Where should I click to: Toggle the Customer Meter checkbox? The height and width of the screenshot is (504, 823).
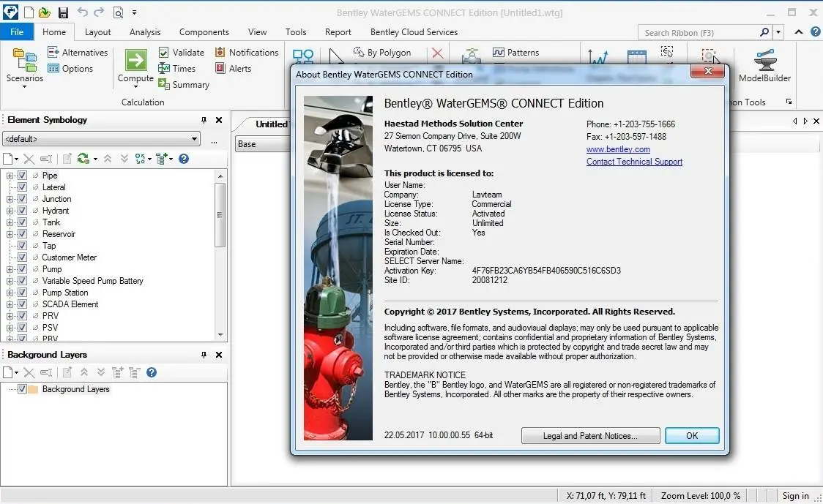(22, 257)
